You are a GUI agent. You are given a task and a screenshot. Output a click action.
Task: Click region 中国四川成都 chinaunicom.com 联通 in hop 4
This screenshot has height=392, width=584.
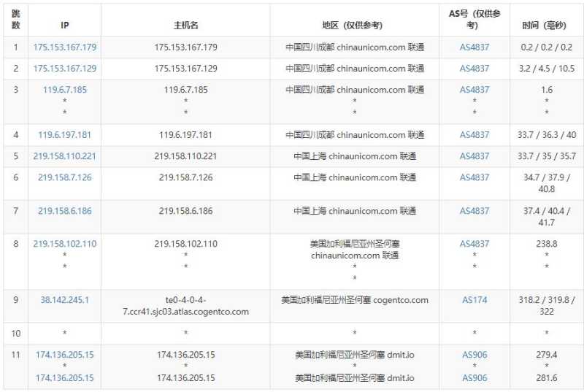coord(355,135)
